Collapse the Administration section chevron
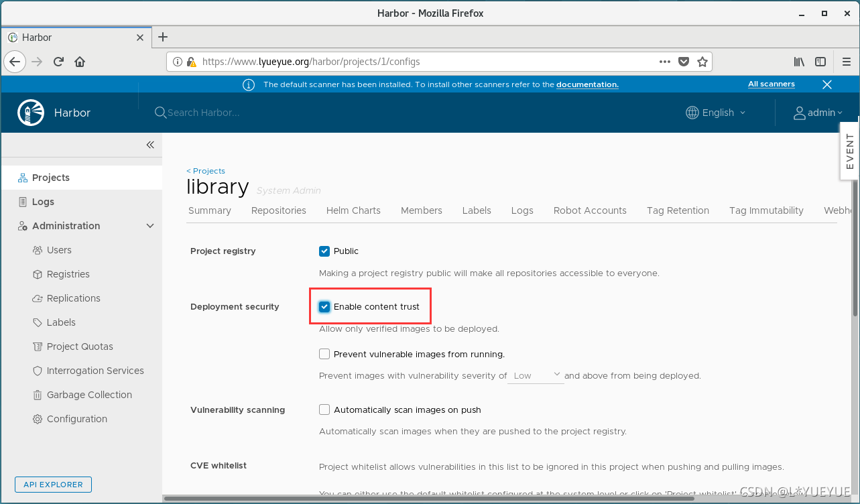The width and height of the screenshot is (860, 504). 150,226
